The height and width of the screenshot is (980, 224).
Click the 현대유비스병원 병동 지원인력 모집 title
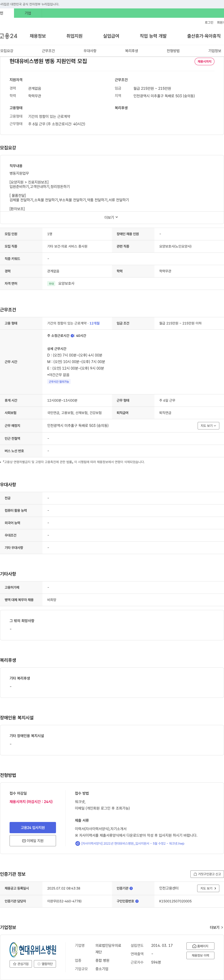[48, 61]
